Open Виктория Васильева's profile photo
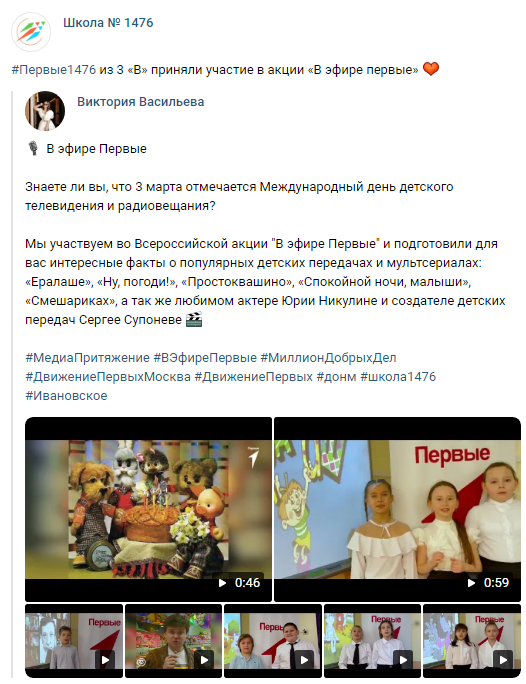The height and width of the screenshot is (684, 526). coord(45,111)
